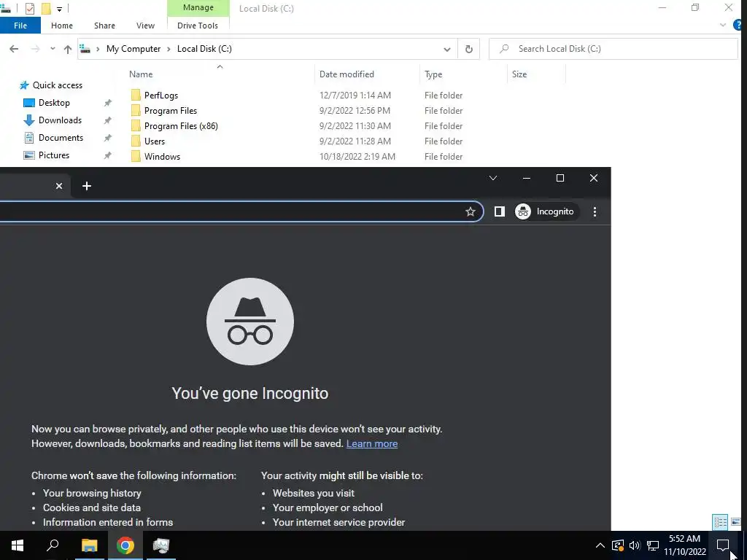This screenshot has height=560, width=747.
Task: Customize Quick Access Toolbar dropdown
Action: [x=59, y=9]
